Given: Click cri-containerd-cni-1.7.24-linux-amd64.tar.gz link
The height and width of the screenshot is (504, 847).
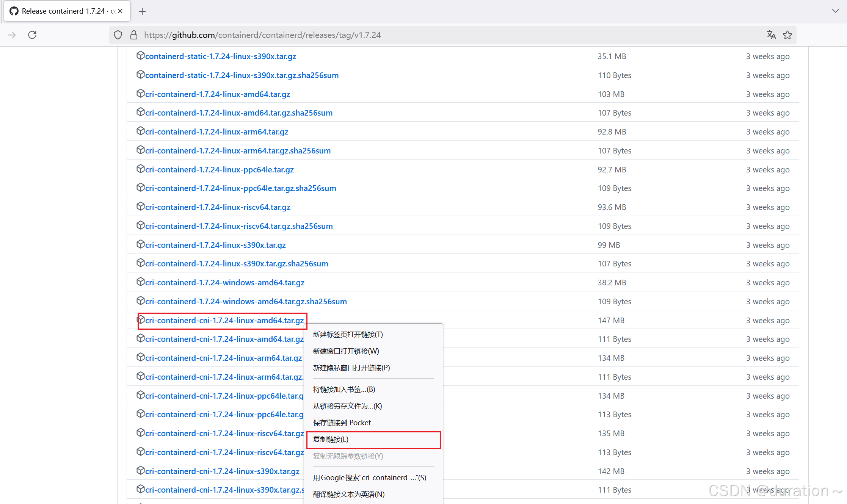Looking at the screenshot, I should pos(224,320).
